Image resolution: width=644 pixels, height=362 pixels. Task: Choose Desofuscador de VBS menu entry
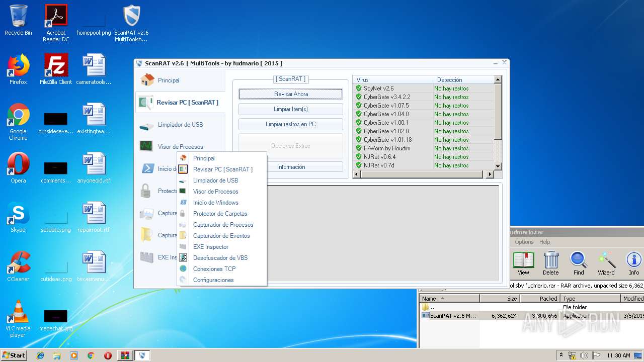[x=222, y=258]
